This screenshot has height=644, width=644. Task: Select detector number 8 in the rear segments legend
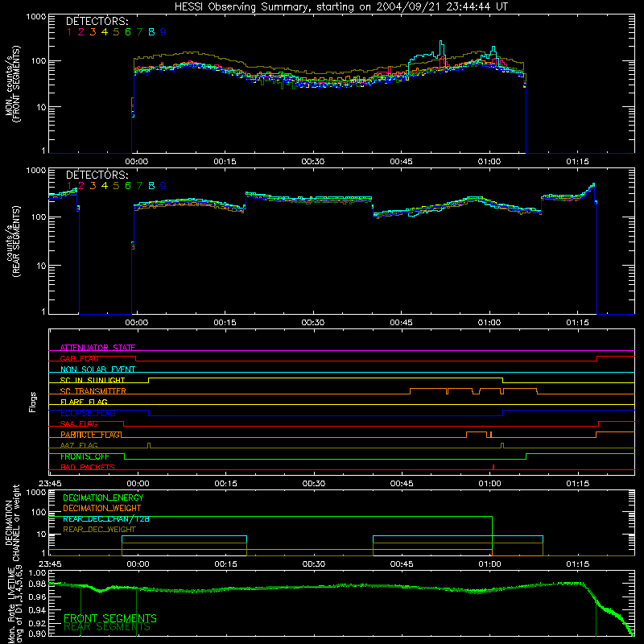(x=151, y=186)
